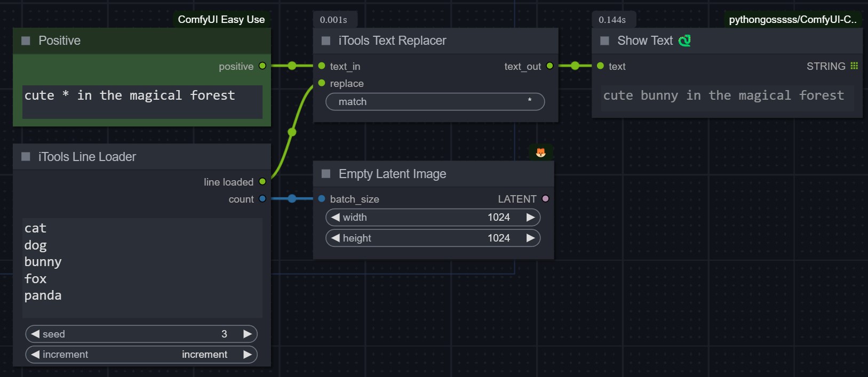Open the increment mode combo box

coord(141,355)
